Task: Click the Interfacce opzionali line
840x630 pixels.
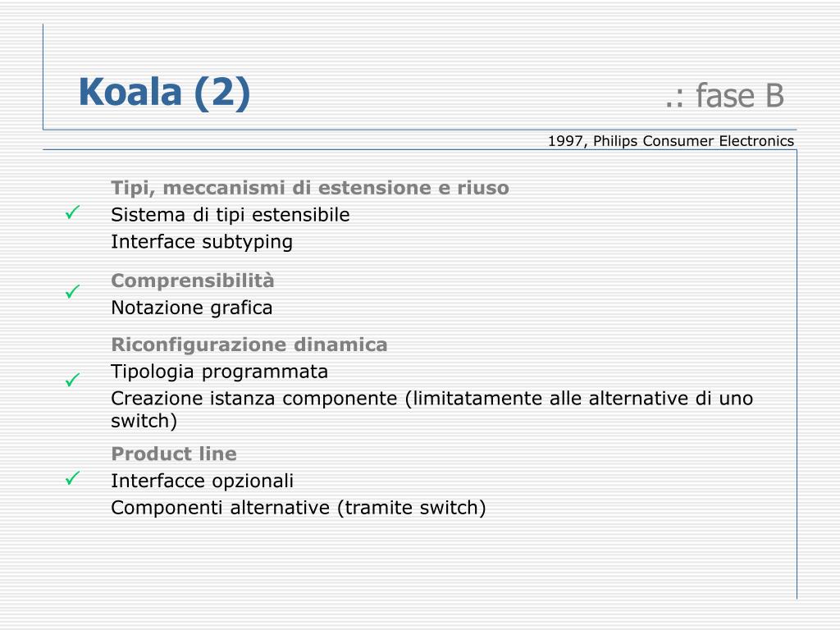Action: pyautogui.click(x=202, y=481)
